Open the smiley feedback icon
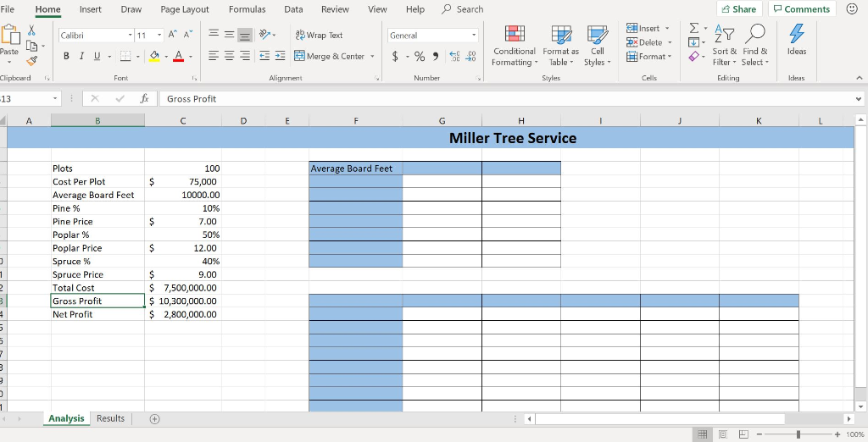The height and width of the screenshot is (442, 868). click(x=852, y=8)
